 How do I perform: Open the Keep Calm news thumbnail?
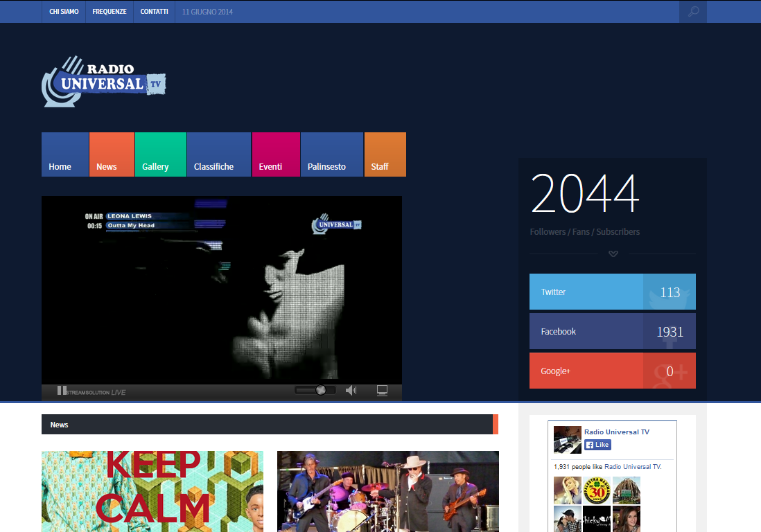[152, 491]
